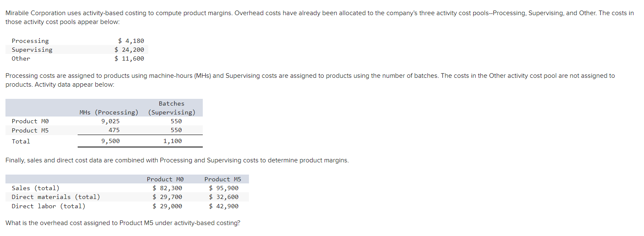Click the Other cost value $11,600
This screenshot has width=644, height=236.
click(129, 58)
